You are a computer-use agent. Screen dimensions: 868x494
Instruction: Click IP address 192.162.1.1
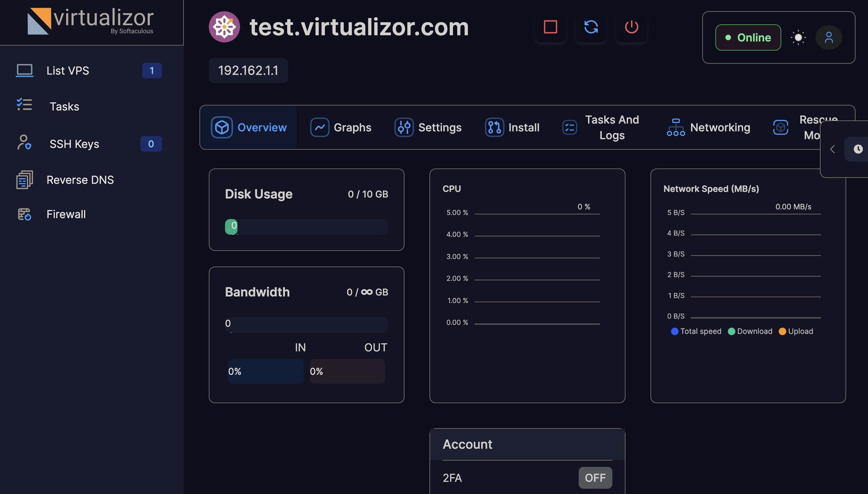tap(248, 71)
